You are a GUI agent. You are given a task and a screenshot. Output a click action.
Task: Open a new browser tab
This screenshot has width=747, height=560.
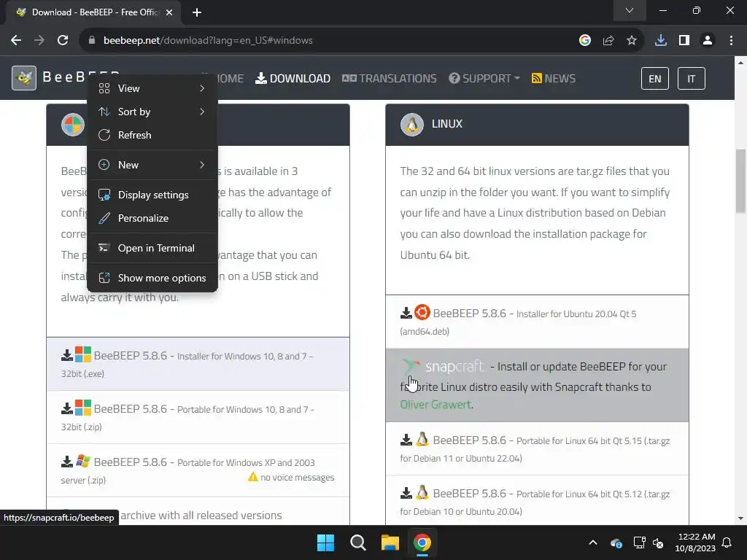click(197, 12)
